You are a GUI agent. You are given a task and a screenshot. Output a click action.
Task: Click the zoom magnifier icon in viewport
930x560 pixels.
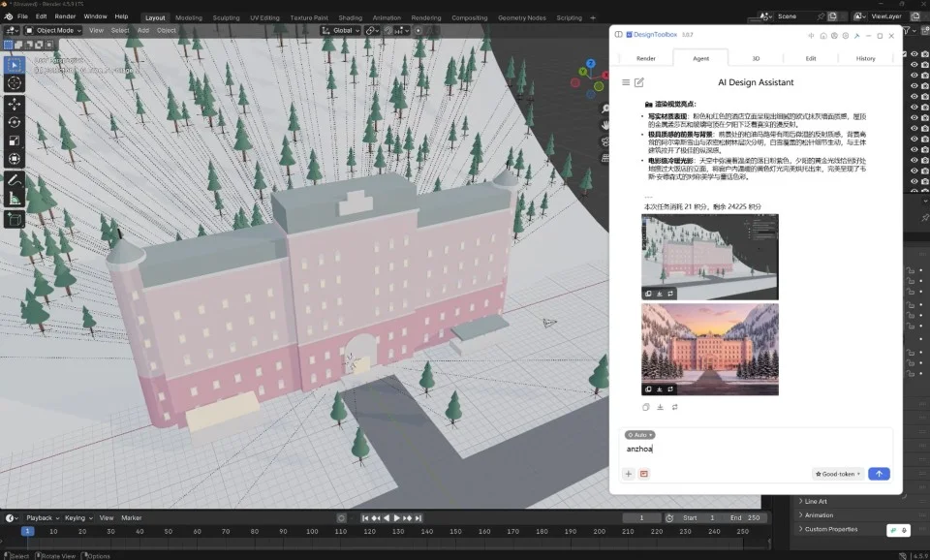point(604,109)
